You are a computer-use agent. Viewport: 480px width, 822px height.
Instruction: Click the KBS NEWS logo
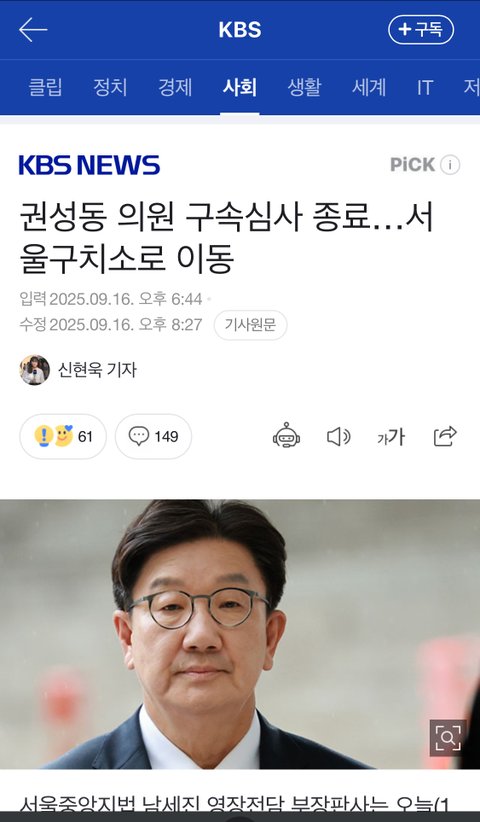point(89,165)
